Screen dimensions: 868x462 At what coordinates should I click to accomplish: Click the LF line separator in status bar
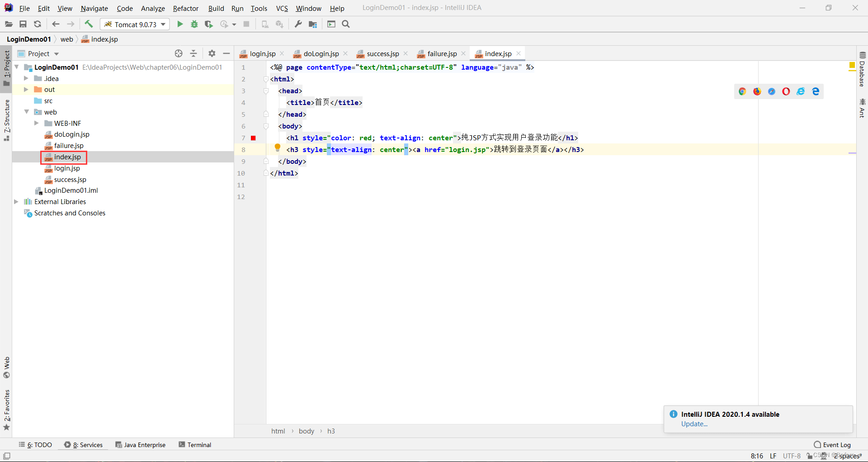point(773,456)
